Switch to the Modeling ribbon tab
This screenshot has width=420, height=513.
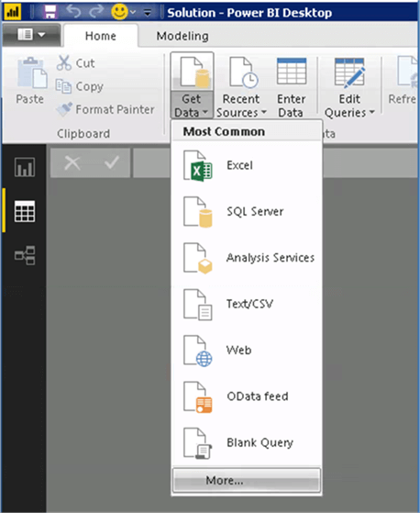pyautogui.click(x=182, y=36)
